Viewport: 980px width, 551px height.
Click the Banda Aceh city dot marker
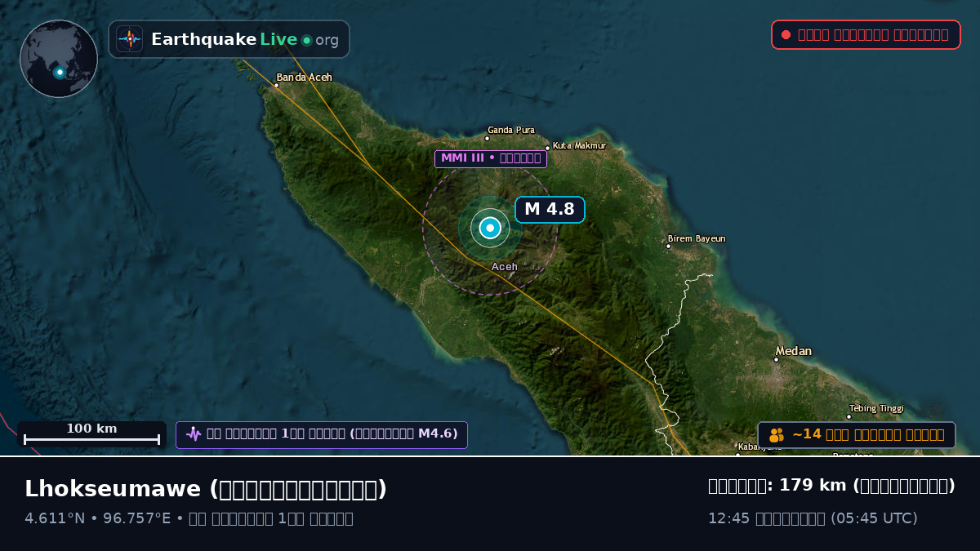click(277, 85)
